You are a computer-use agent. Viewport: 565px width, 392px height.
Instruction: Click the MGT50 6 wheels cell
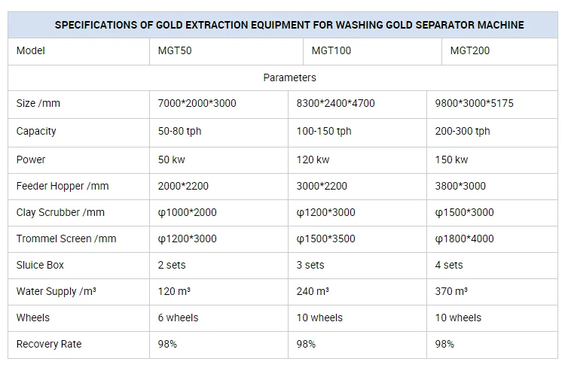pyautogui.click(x=177, y=318)
